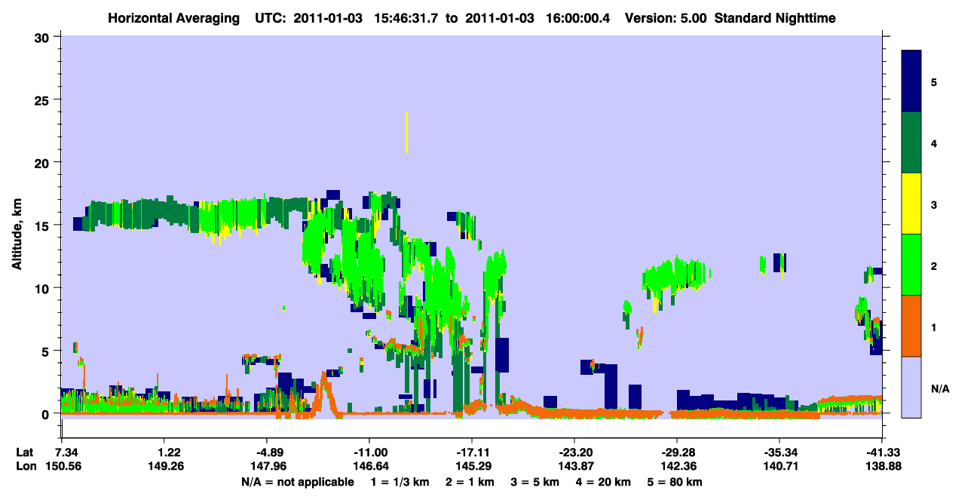The height and width of the screenshot is (503, 980).
Task: Click the orange level 1 colorbar segment
Action: point(911,326)
